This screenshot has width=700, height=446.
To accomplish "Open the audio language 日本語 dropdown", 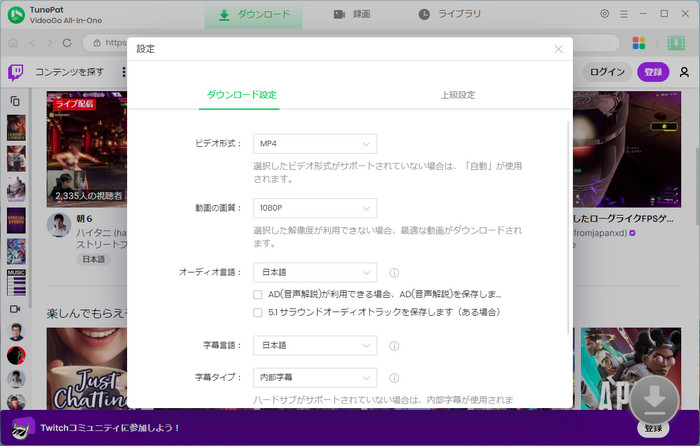I will pyautogui.click(x=315, y=272).
